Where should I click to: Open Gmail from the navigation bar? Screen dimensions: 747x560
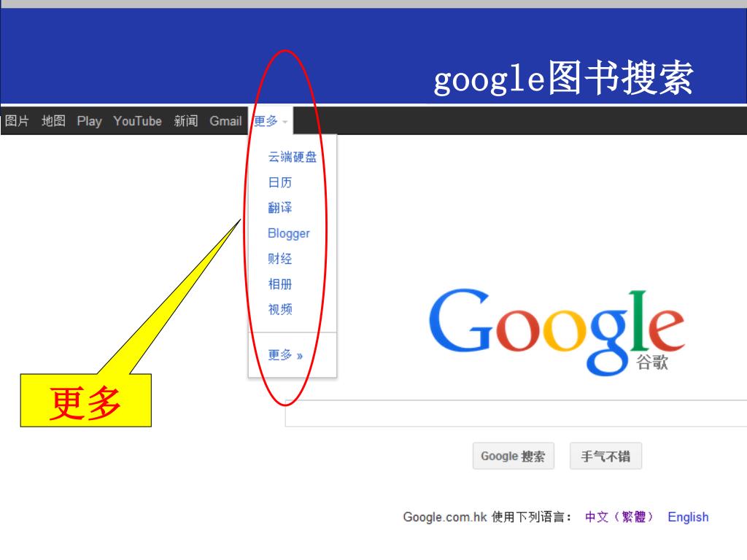226,121
